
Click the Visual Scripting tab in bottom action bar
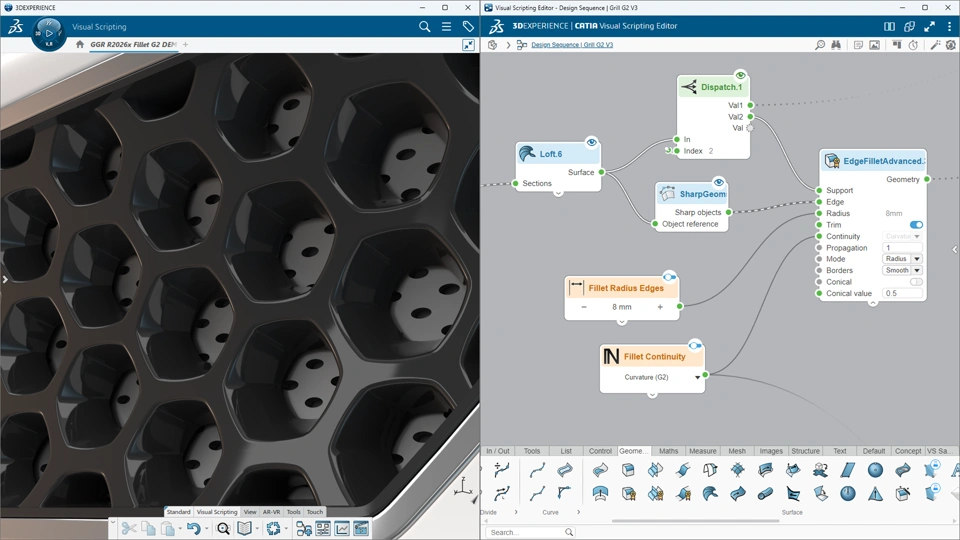click(217, 512)
